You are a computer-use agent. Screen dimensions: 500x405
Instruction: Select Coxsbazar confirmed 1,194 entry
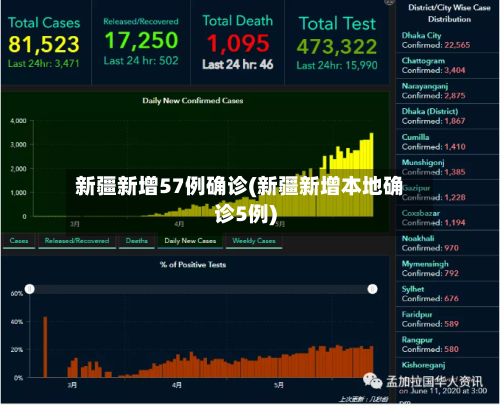coord(447,218)
